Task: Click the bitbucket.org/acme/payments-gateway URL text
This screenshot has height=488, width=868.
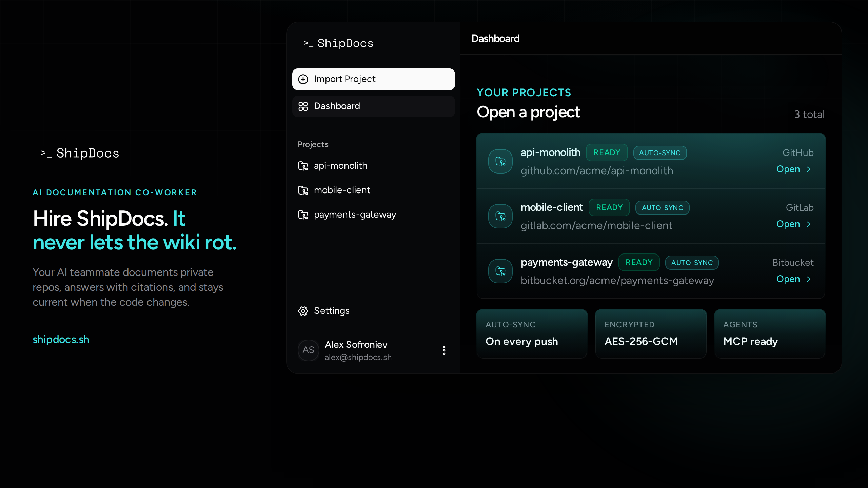Action: coord(617,281)
